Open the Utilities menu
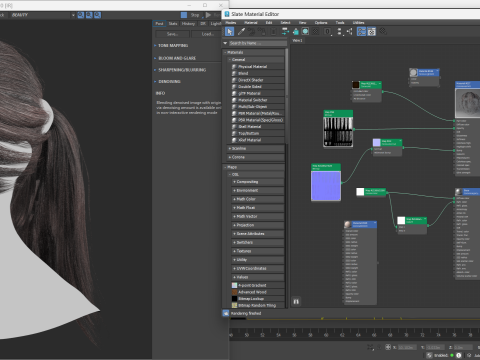This screenshot has width=480, height=360. click(359, 23)
